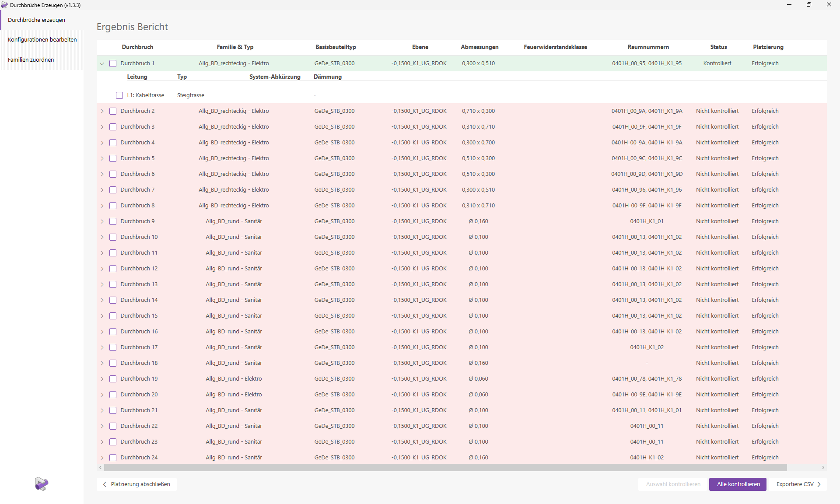The height and width of the screenshot is (504, 840).
Task: Click Platzierung abschließen
Action: [x=137, y=484]
